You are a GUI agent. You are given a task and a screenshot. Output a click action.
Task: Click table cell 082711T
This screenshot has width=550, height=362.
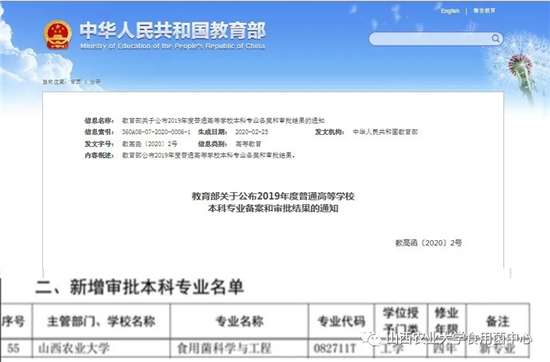tap(335, 348)
